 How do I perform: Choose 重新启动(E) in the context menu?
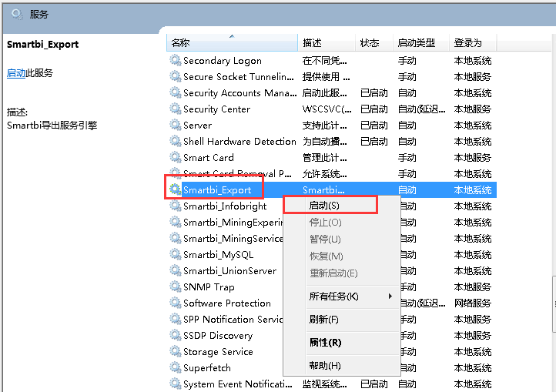[342, 273]
